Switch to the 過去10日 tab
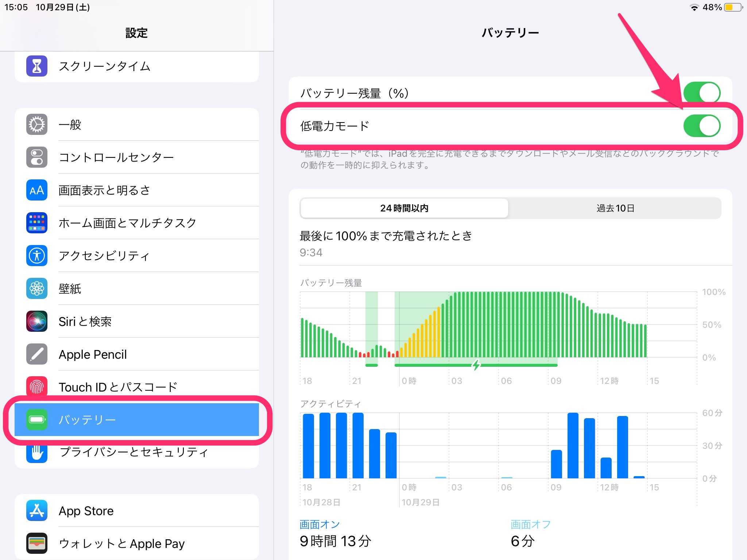This screenshot has width=747, height=560. [615, 208]
